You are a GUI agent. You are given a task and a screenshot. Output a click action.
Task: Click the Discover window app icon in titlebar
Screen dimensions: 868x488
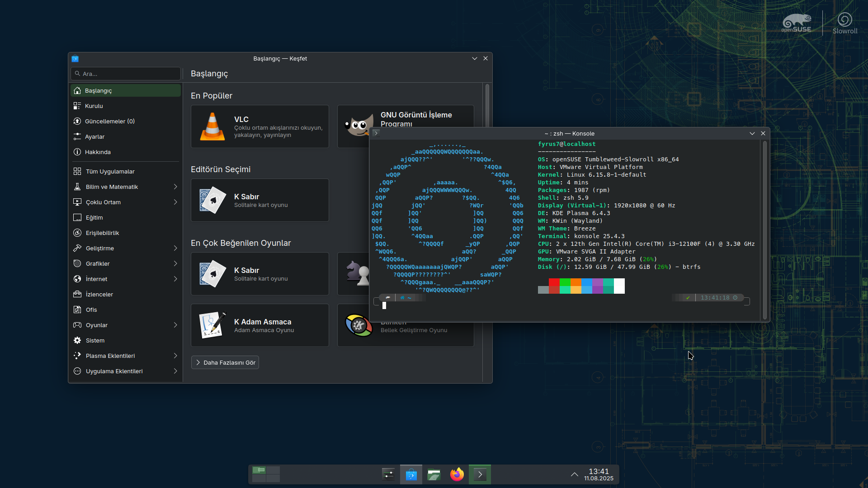click(x=75, y=59)
